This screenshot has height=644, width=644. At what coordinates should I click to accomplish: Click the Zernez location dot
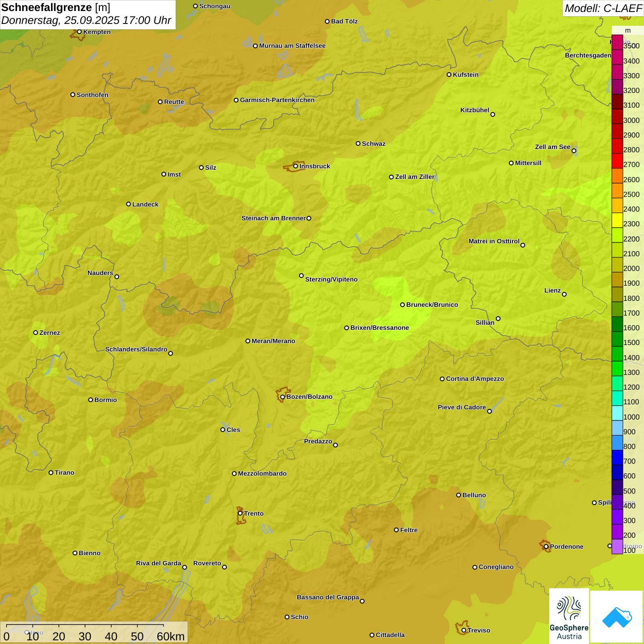(x=35, y=333)
